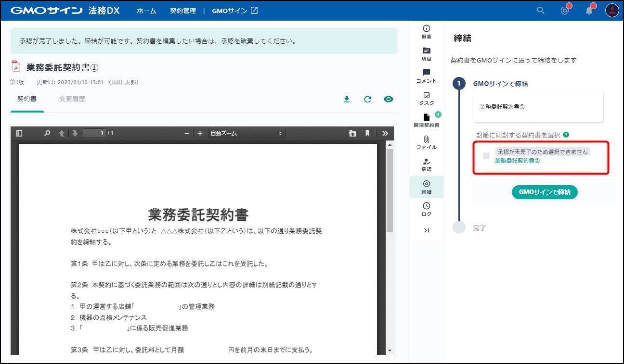Click the search magnifier in top bar
Image resolution: width=624 pixels, height=364 pixels.
pyautogui.click(x=541, y=11)
